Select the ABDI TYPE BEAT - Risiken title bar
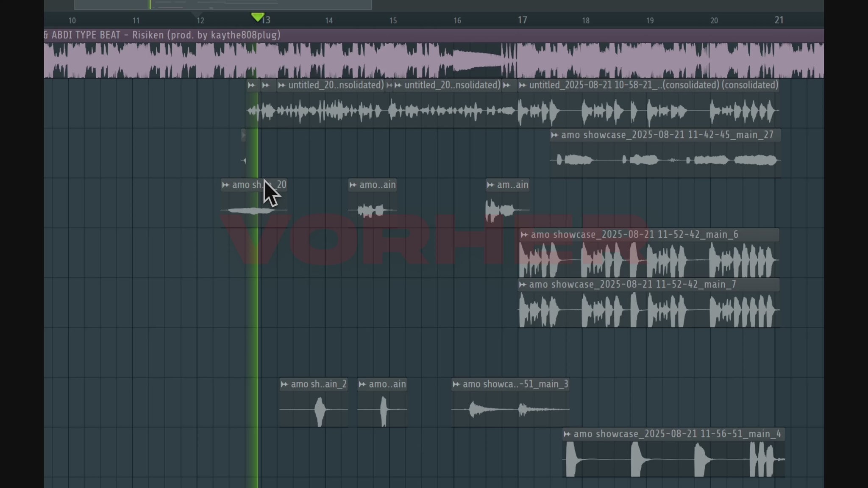 coord(434,35)
